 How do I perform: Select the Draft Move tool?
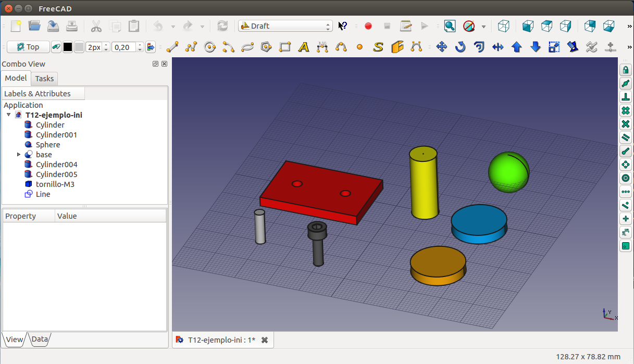pyautogui.click(x=441, y=47)
